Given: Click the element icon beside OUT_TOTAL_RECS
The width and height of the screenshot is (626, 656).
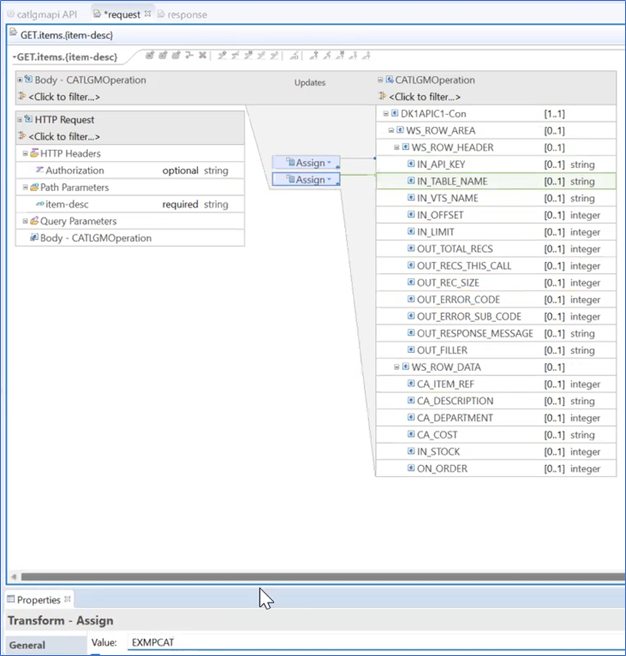Looking at the screenshot, I should pyautogui.click(x=411, y=249).
